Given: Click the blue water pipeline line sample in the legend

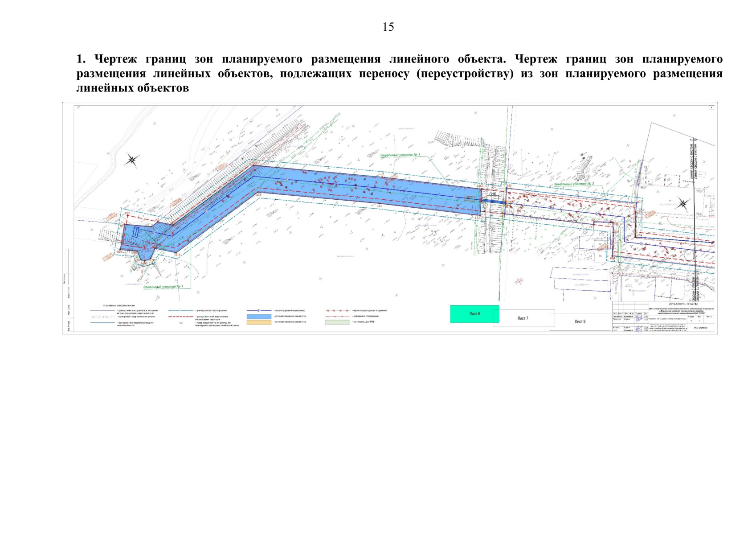Looking at the screenshot, I should tap(259, 310).
